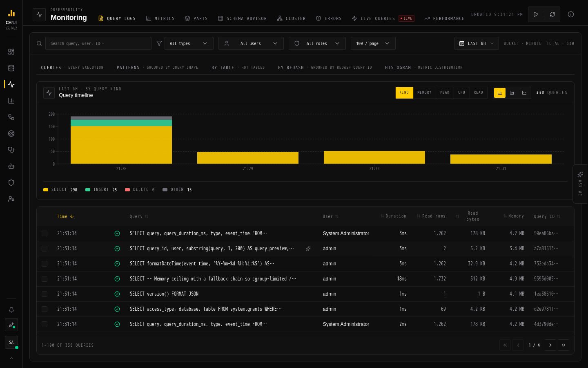Tick checkbox for the 9393d005 query row
This screenshot has width=588, height=368.
click(x=45, y=279)
